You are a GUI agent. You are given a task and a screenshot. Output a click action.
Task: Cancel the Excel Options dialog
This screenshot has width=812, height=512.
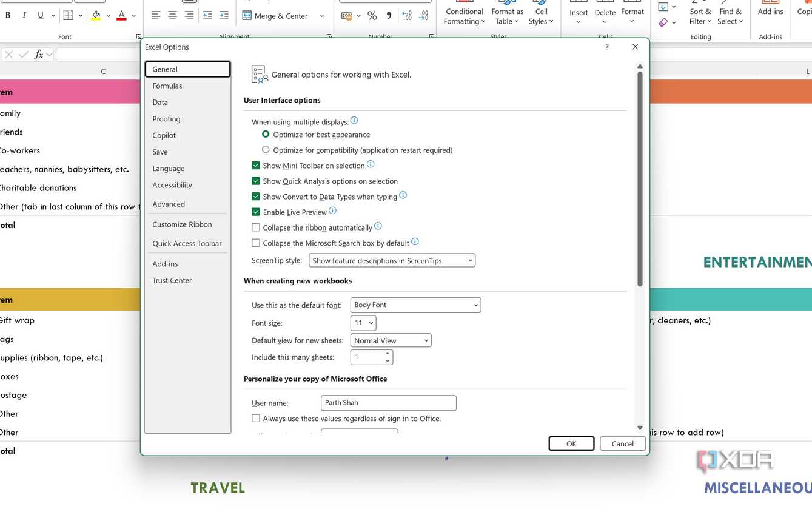tap(623, 443)
